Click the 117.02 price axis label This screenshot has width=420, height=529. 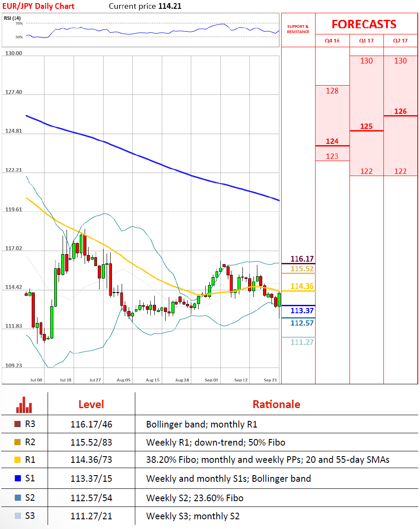tap(14, 248)
